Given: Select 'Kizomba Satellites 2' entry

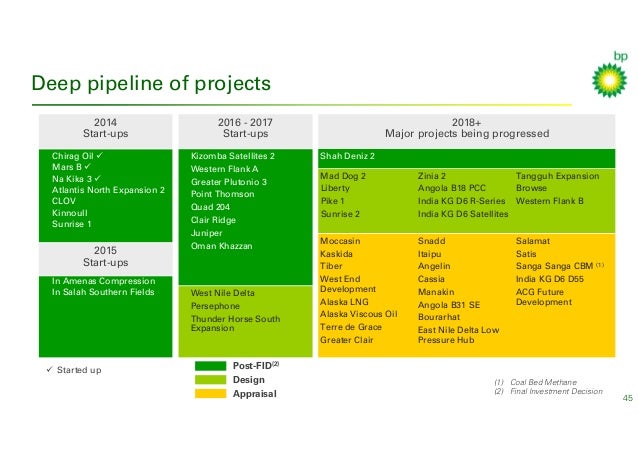Looking at the screenshot, I should coord(233,156).
